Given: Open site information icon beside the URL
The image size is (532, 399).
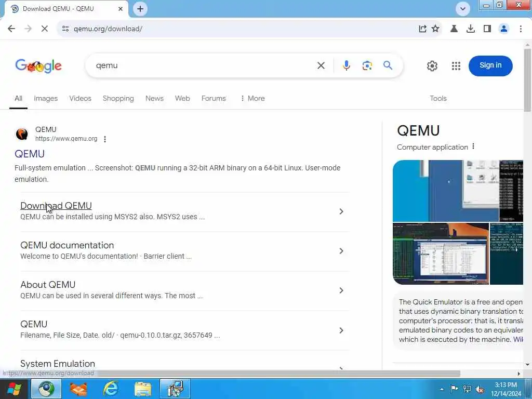Looking at the screenshot, I should click(65, 29).
